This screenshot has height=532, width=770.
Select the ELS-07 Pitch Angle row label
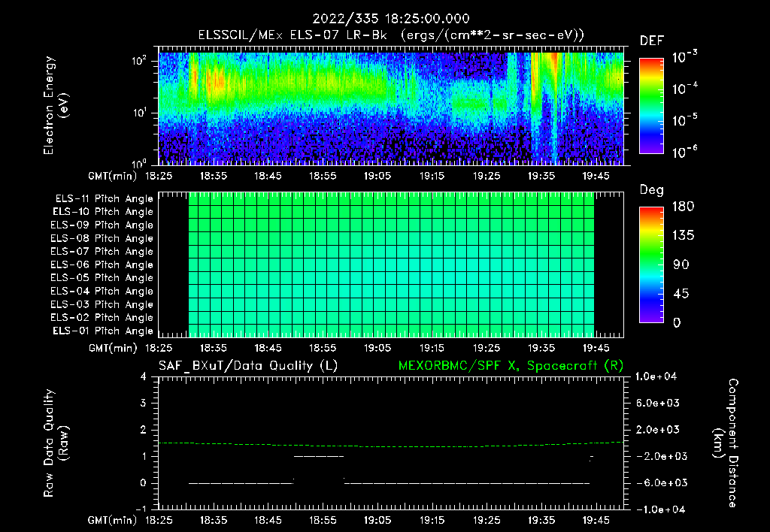pos(102,251)
